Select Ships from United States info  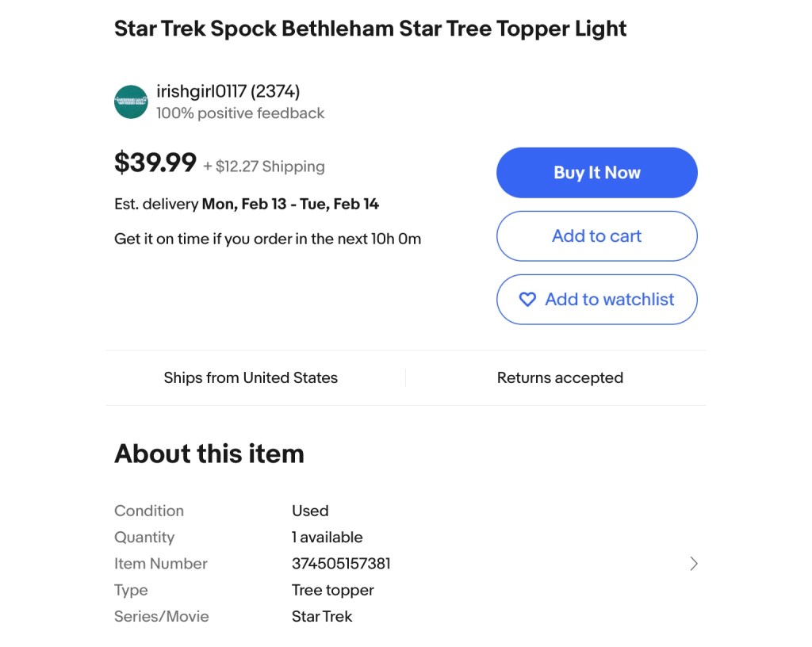coord(251,378)
